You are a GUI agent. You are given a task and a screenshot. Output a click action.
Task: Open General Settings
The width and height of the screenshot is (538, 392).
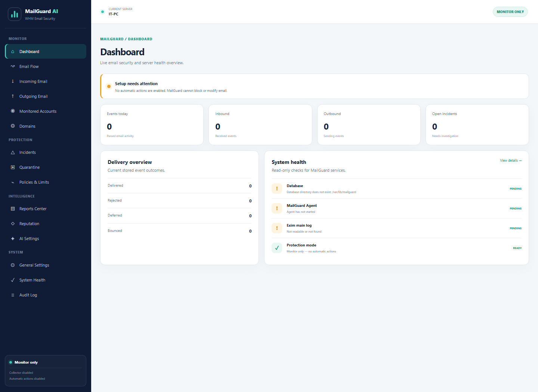(x=46, y=265)
